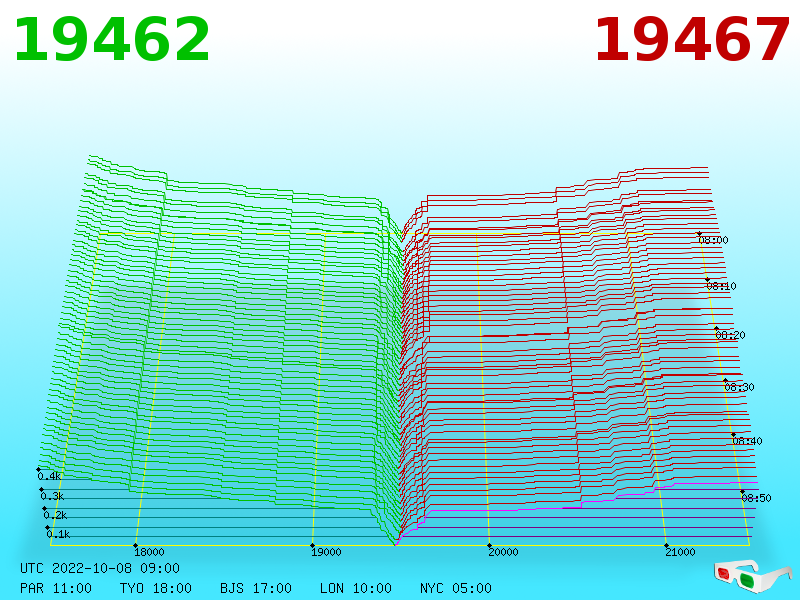Click the 08:20 time axis marker
800x600 pixels.
(730, 335)
